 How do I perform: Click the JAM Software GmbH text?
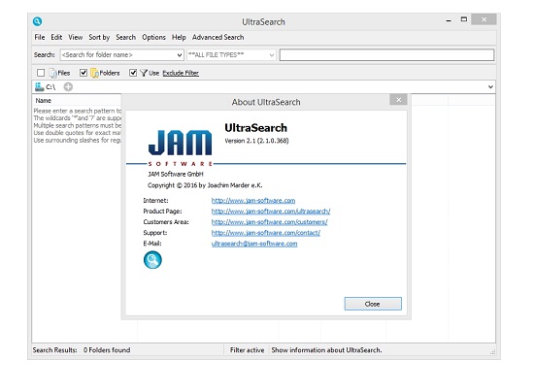click(176, 174)
